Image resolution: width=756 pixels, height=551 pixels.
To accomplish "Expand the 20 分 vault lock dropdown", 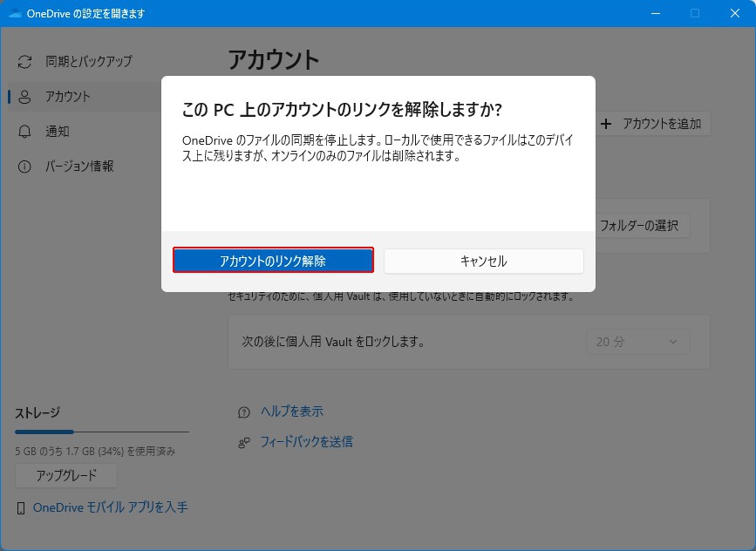I will click(637, 342).
